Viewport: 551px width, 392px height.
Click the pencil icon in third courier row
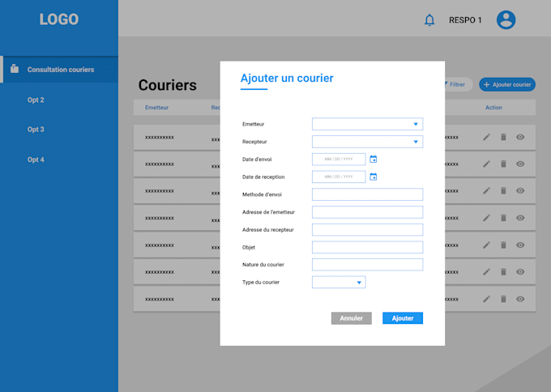pyautogui.click(x=486, y=190)
